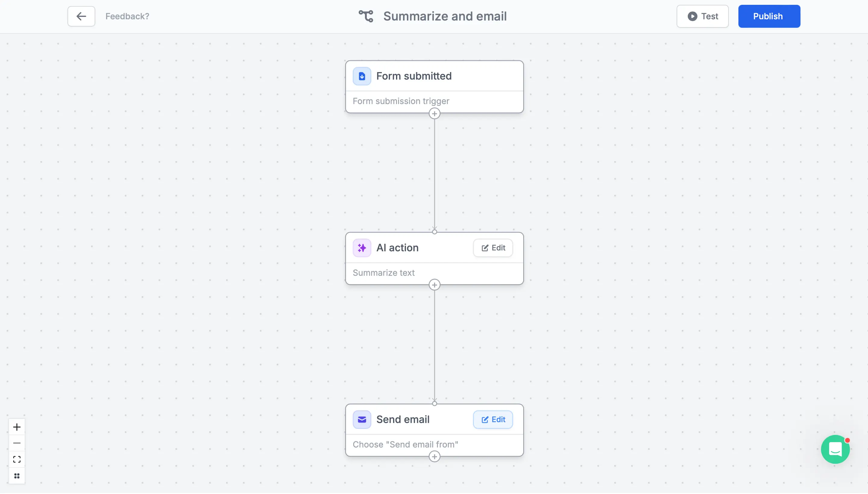
Task: Edit the AI action step
Action: coord(493,248)
